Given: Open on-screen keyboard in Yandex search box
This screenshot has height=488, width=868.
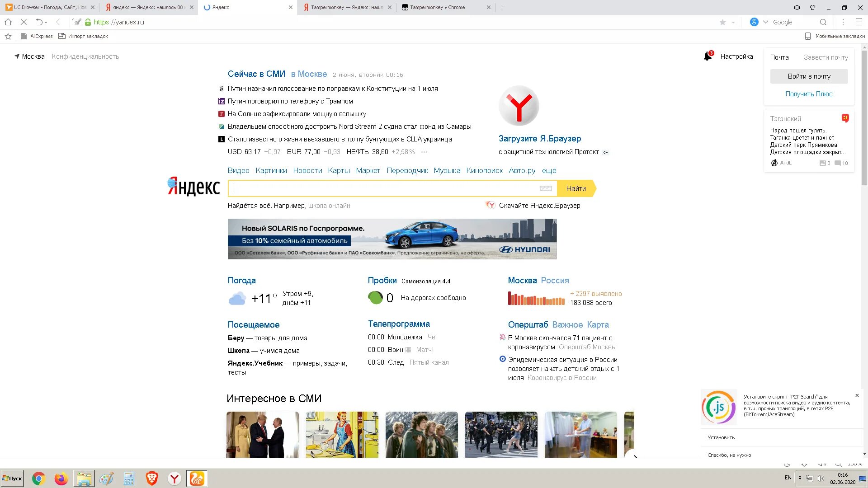Looking at the screenshot, I should tap(546, 188).
